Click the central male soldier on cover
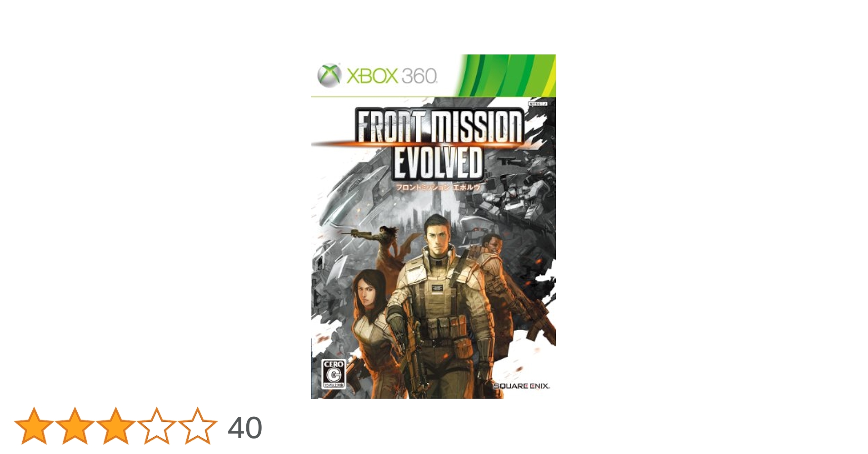The image size is (868, 454). [439, 304]
